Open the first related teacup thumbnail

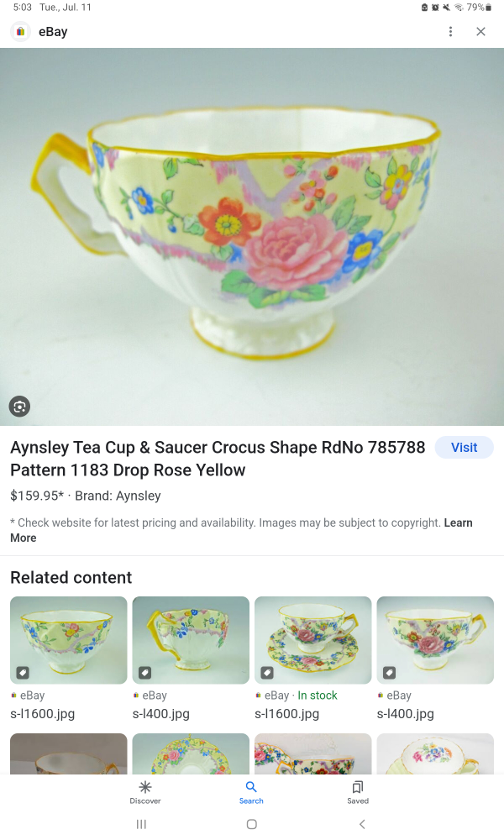pyautogui.click(x=69, y=640)
